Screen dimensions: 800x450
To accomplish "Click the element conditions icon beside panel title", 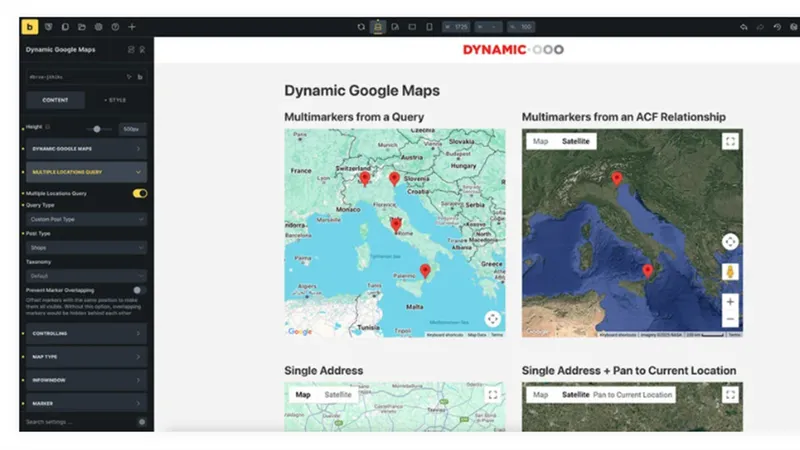I will [x=131, y=49].
